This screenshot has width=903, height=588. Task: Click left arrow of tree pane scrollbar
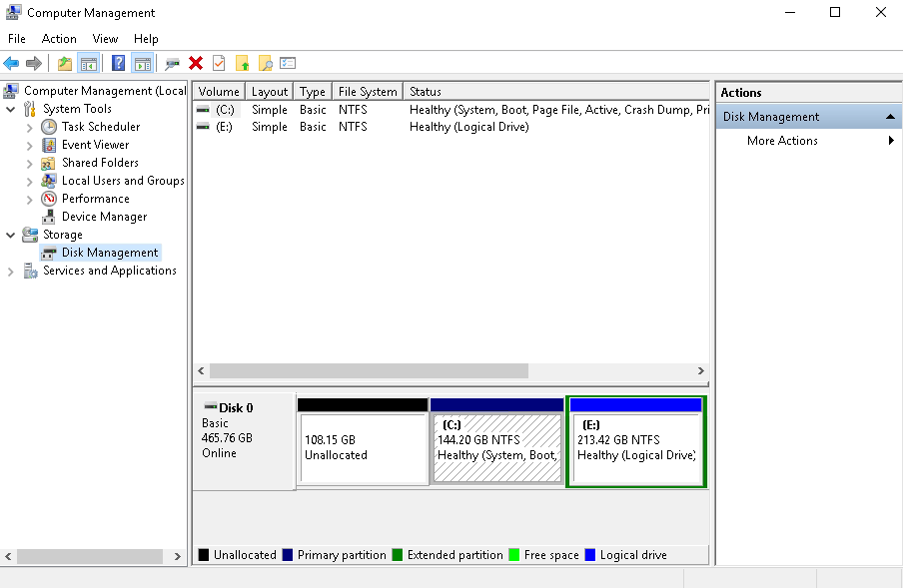[x=8, y=556]
